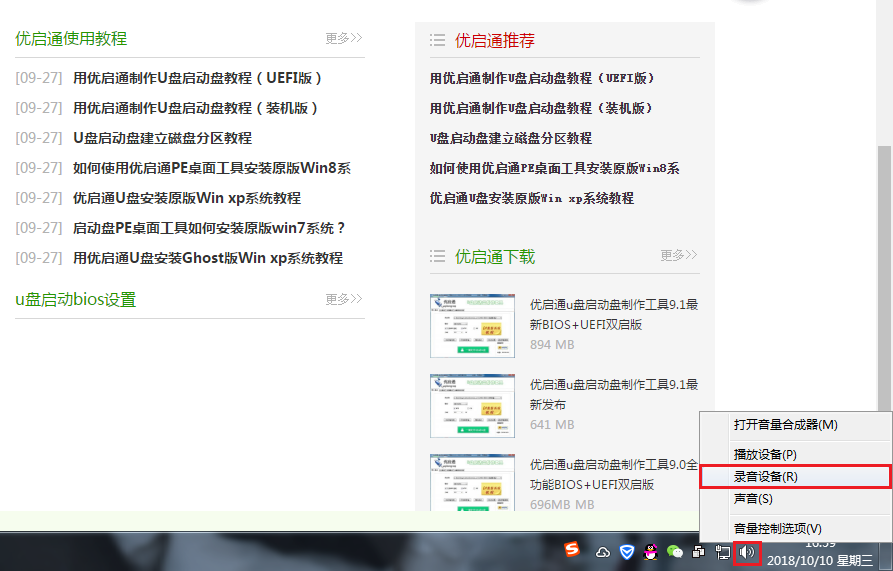Click the QQ penguin tray icon
Image resolution: width=893 pixels, height=571 pixels.
[x=651, y=551]
